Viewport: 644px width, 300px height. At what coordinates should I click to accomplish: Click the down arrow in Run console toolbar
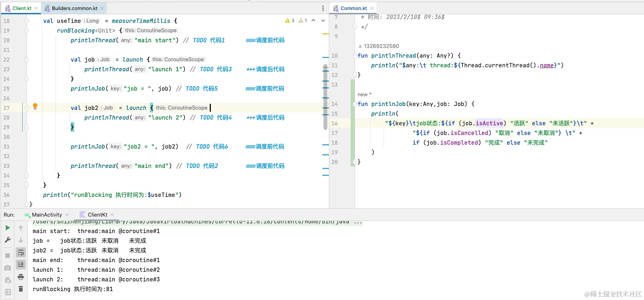21,240
